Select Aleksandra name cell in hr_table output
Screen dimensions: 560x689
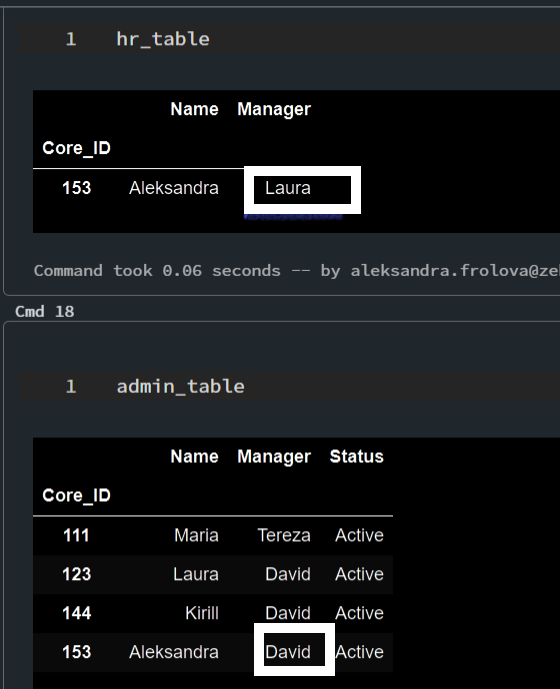pos(174,188)
